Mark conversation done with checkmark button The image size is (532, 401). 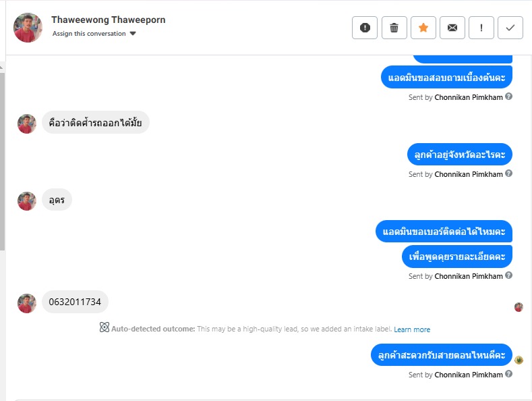click(x=510, y=28)
